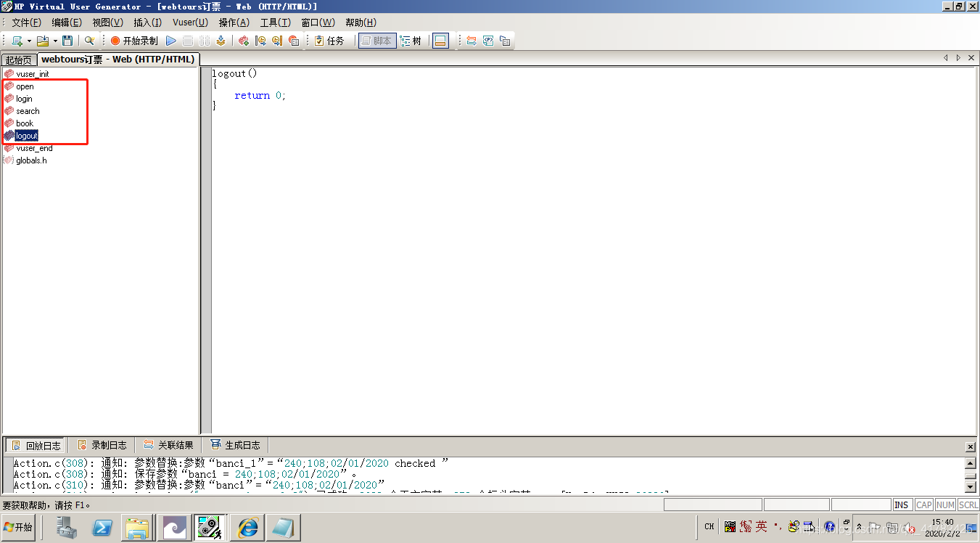
Task: Click the 'return 0;' code line
Action: click(260, 95)
